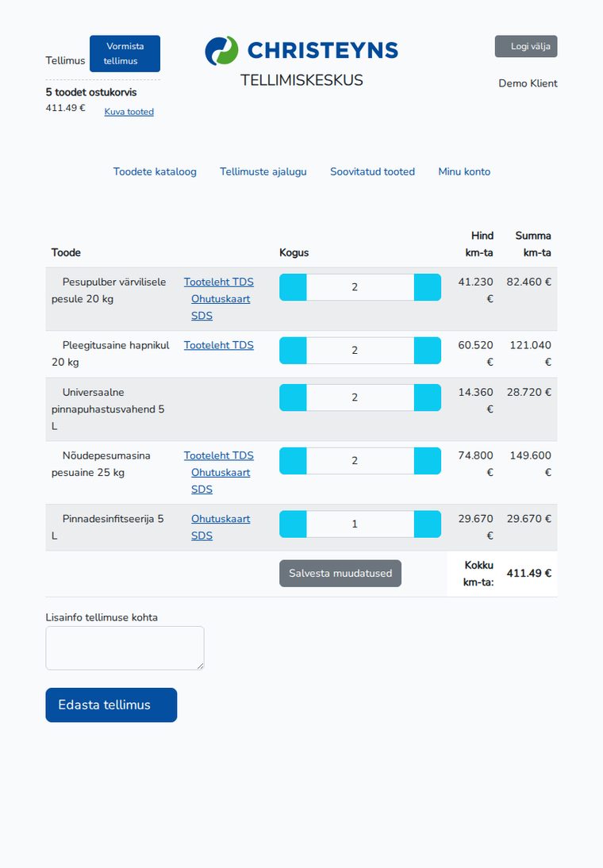Open Tooteleht TDS for Pleegitusaine hapnikul
603x868 pixels.
pos(219,345)
